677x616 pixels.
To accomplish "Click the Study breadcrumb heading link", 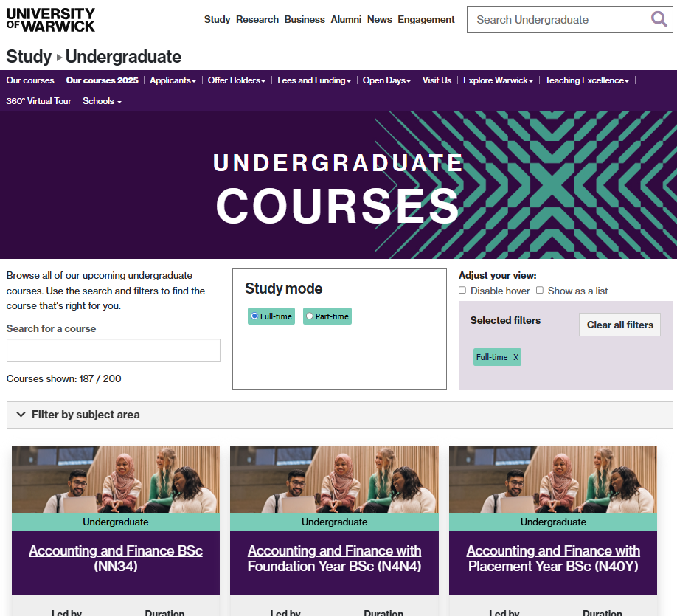I will [x=29, y=57].
